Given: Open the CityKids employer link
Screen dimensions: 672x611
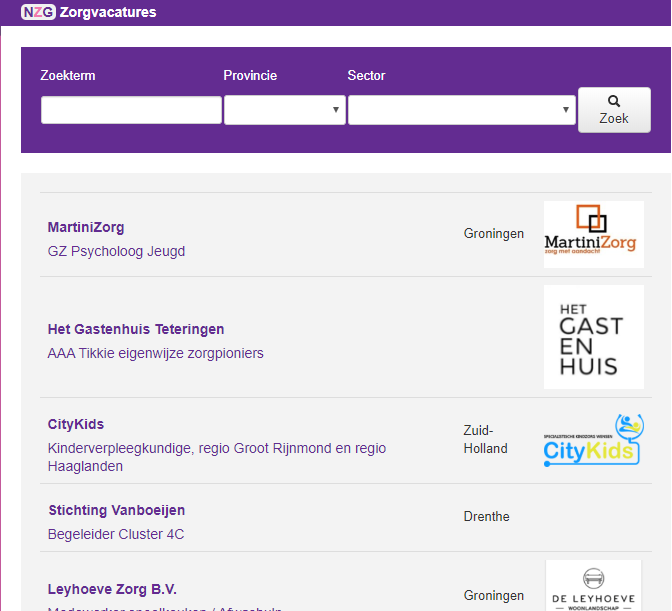Looking at the screenshot, I should (x=76, y=424).
